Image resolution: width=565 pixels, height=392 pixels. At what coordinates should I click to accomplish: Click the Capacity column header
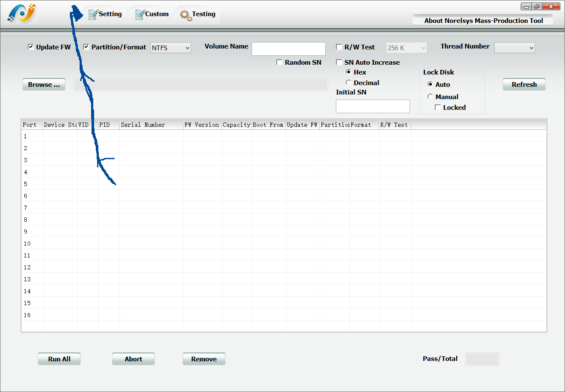[237, 125]
